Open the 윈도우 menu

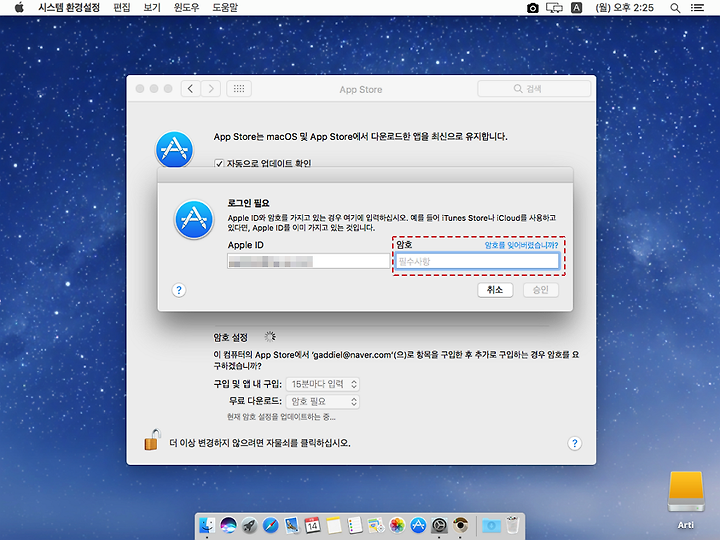(x=186, y=7)
